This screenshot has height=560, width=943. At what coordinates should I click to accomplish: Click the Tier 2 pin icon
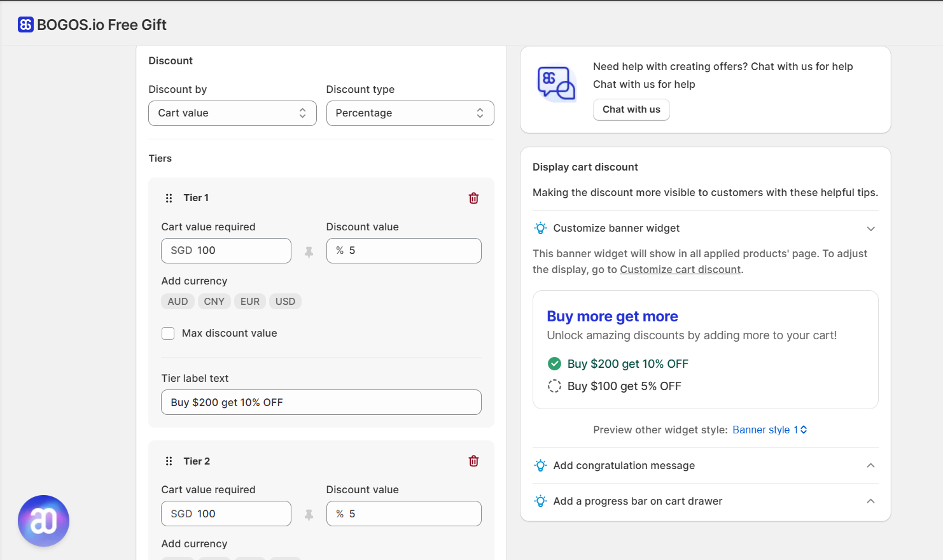pyautogui.click(x=309, y=515)
